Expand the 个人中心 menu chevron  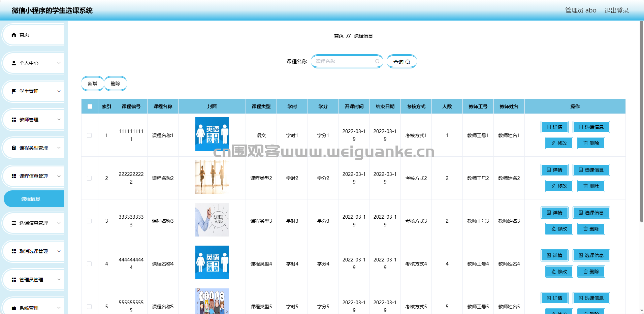[x=59, y=63]
